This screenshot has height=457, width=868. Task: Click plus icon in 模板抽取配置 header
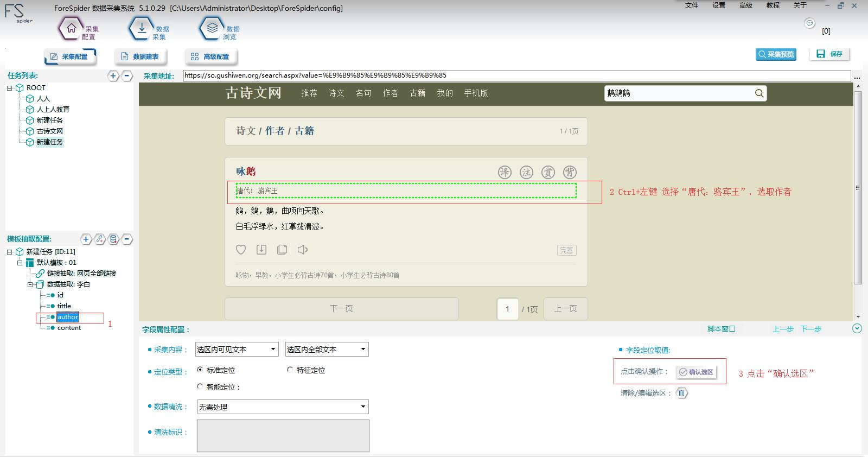86,239
